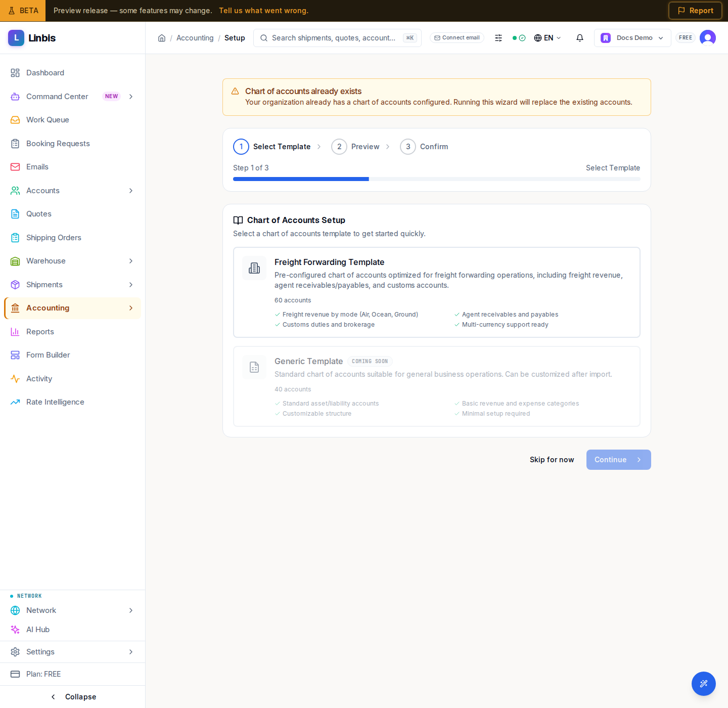Viewport: 728px width, 708px height.
Task: Click the Accounting breadcrumb link
Action: [x=195, y=38]
